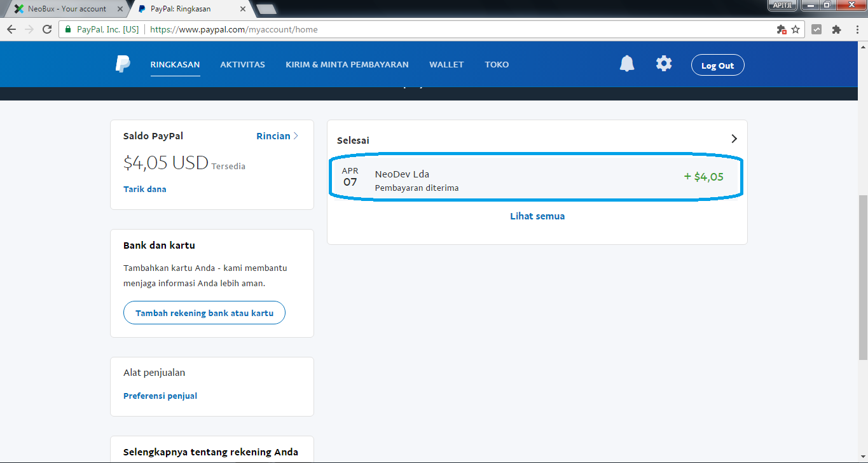Click the Selesai section heading
868x463 pixels.
[353, 140]
